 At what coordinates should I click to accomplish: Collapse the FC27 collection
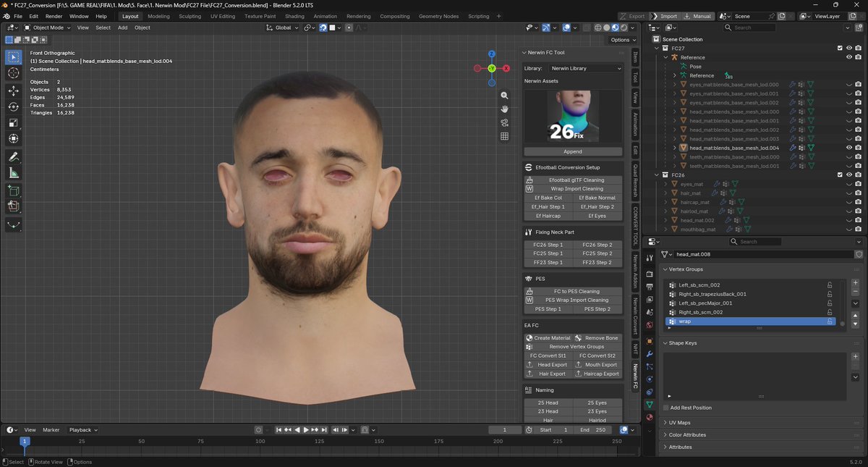point(657,49)
